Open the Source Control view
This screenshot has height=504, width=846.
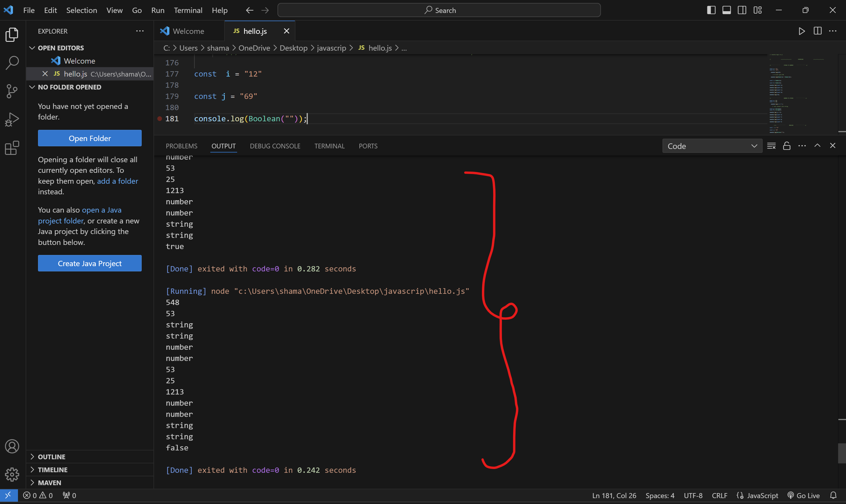point(12,91)
